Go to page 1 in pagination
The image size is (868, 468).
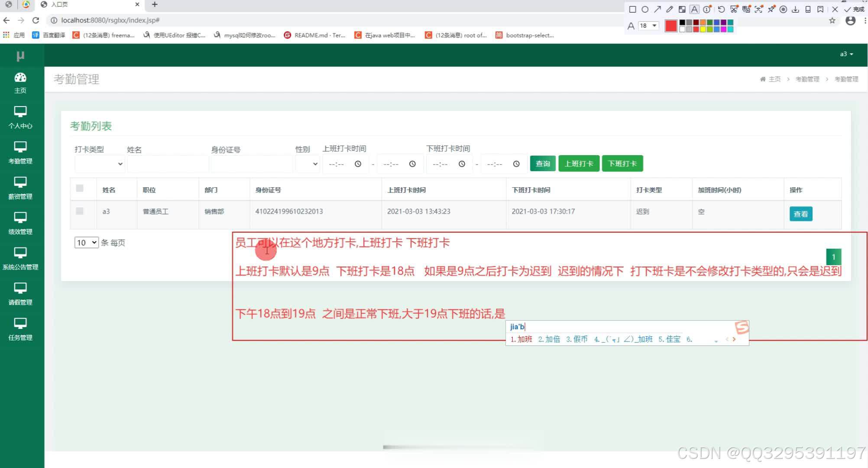coord(834,257)
